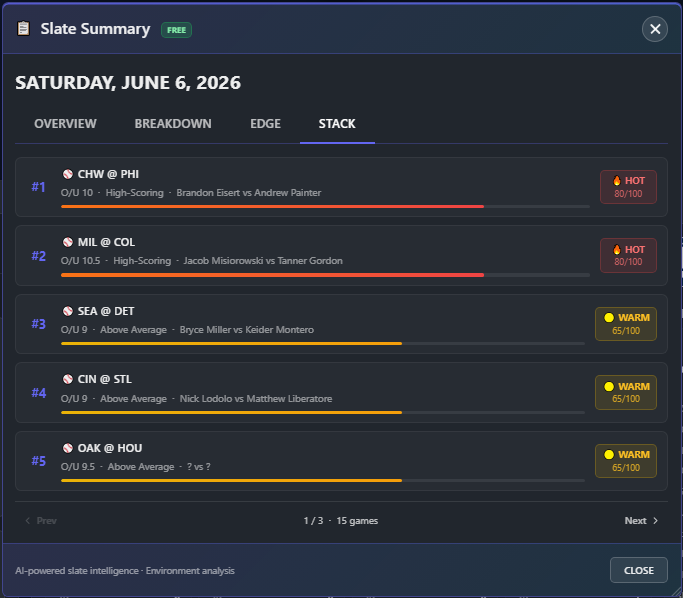
Task: Click the HOT 80/100 badge for MIL @ COL
Action: (628, 256)
